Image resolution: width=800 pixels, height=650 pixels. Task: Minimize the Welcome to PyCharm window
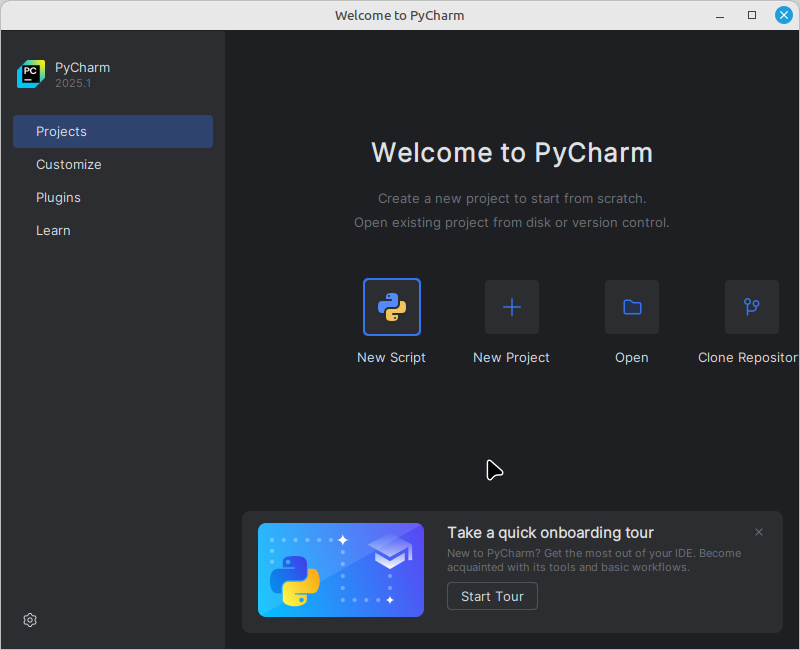(720, 15)
